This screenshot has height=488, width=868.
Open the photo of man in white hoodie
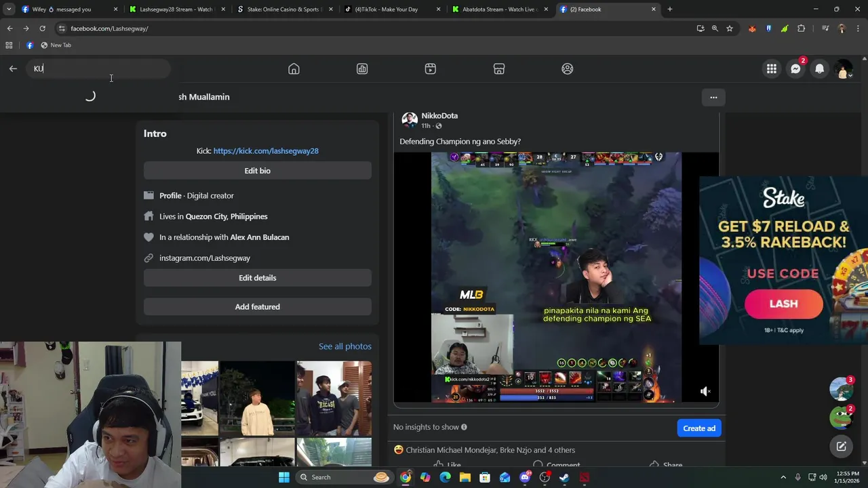[x=257, y=398]
